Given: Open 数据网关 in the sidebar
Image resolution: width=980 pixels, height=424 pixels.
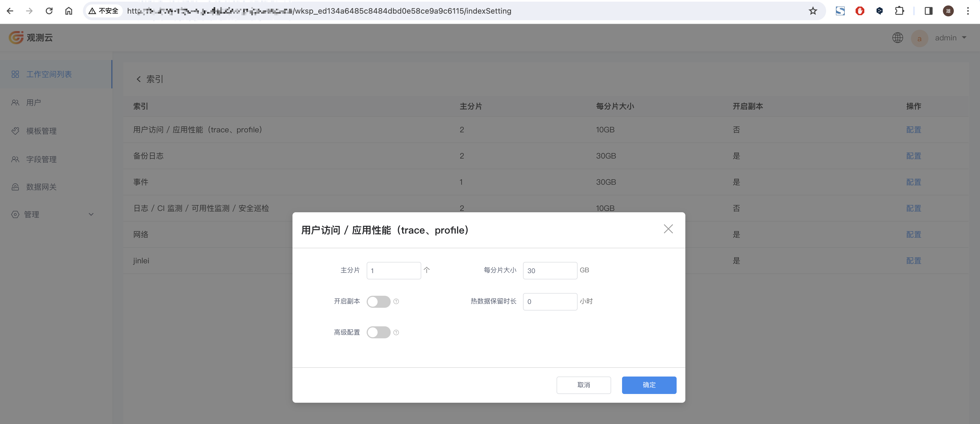Looking at the screenshot, I should [56, 187].
